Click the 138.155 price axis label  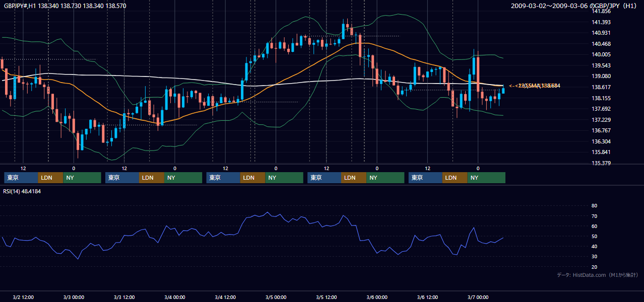pos(602,98)
